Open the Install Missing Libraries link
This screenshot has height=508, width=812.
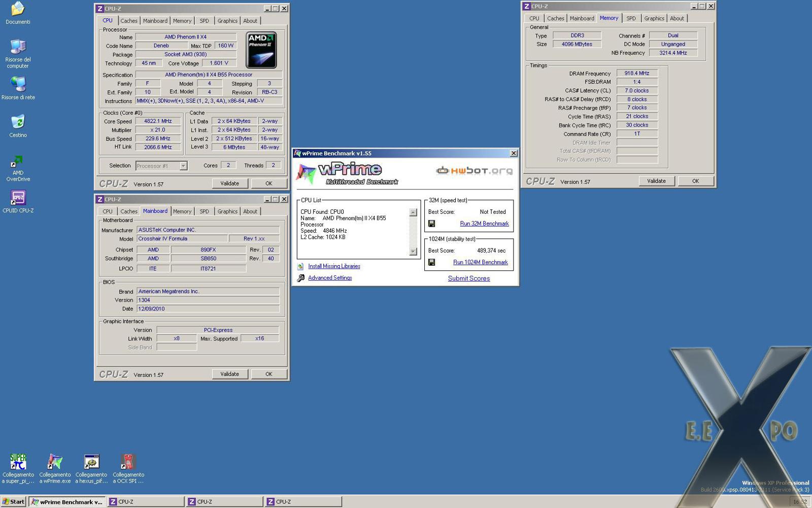coord(334,266)
